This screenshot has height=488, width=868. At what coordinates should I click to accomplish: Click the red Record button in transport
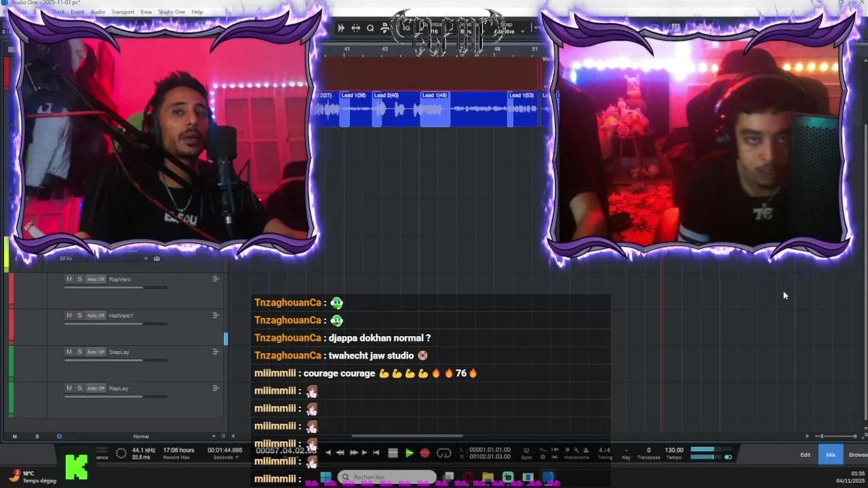tap(425, 453)
